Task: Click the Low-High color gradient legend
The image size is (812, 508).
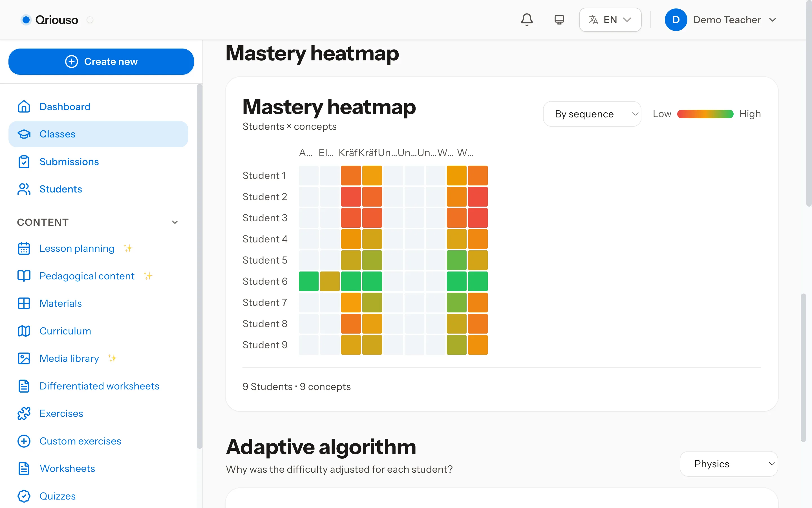Action: (705, 114)
